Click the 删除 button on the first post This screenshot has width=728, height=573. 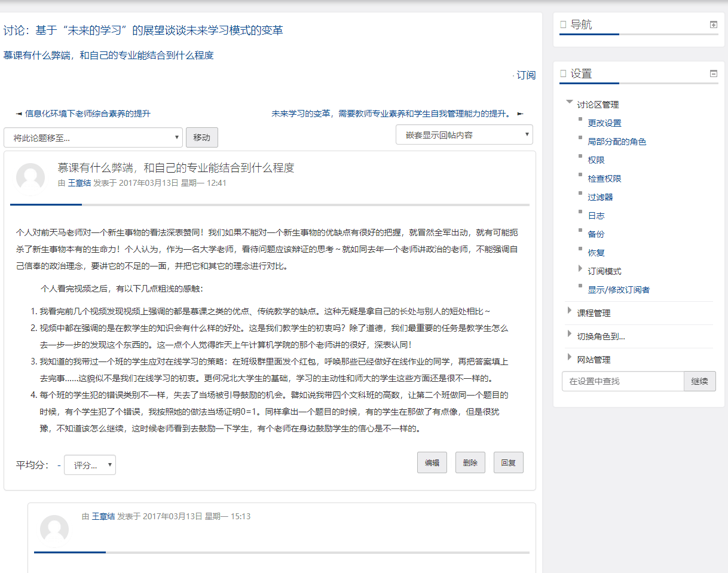[470, 462]
